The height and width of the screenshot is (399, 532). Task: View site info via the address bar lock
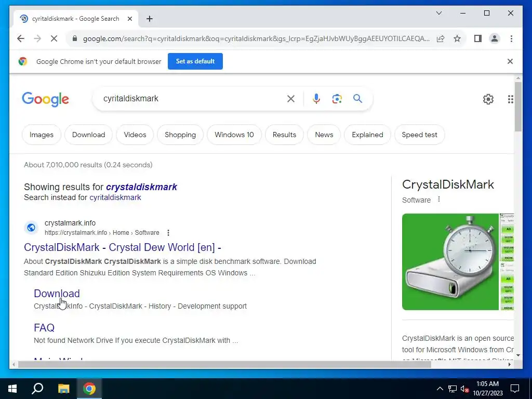point(75,38)
